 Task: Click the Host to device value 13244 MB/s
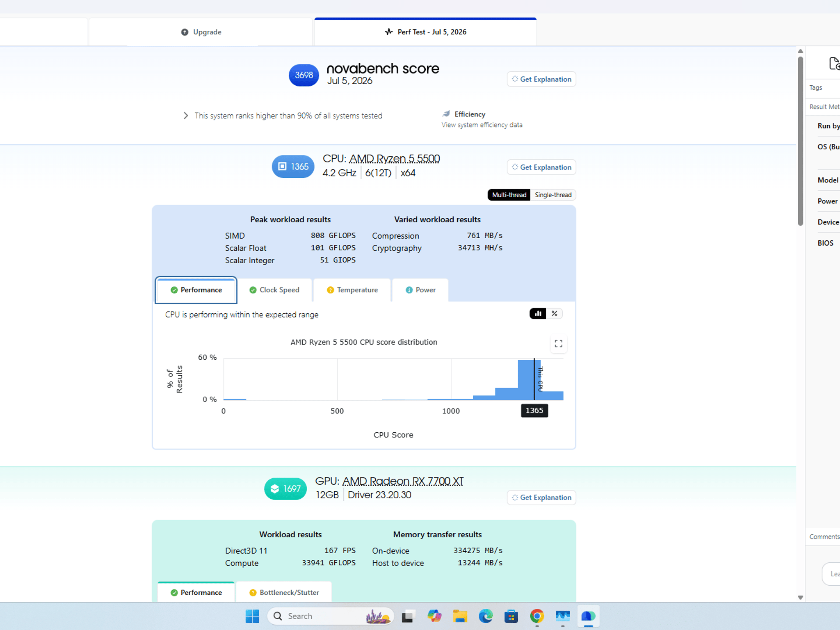pos(480,563)
